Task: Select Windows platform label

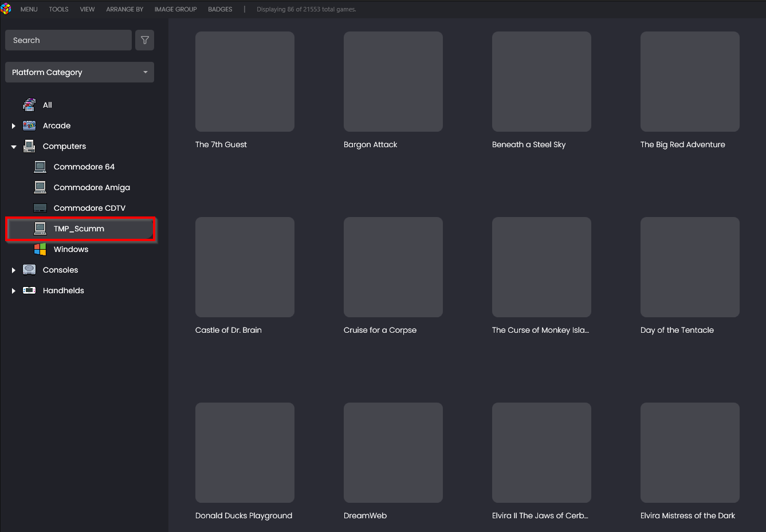Action: pos(71,249)
